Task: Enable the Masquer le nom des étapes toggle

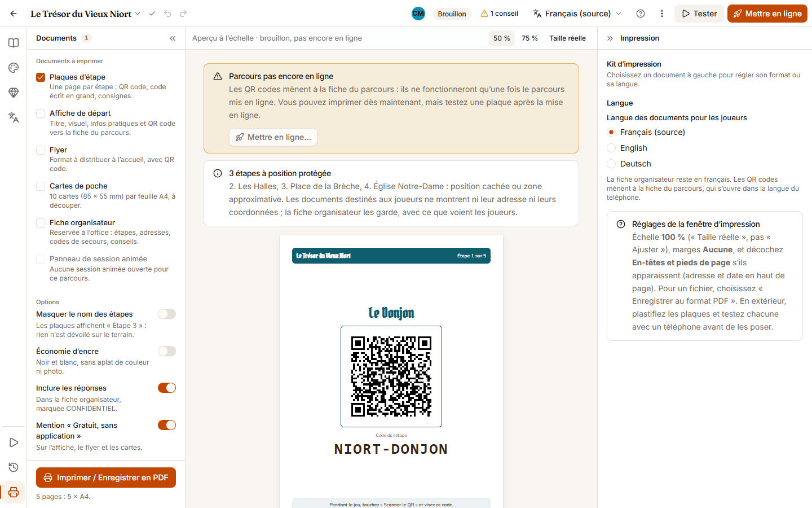Action: [167, 314]
